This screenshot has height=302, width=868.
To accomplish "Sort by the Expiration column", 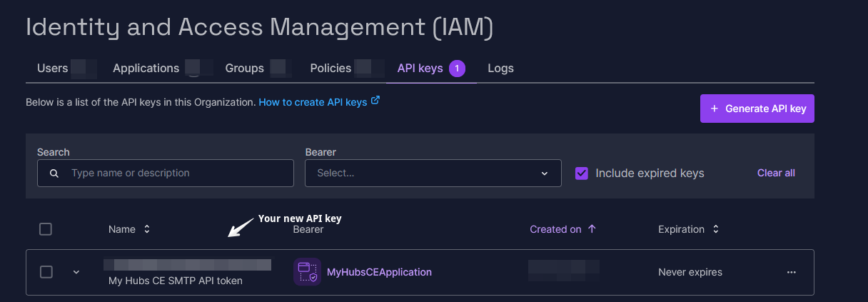I will click(689, 229).
